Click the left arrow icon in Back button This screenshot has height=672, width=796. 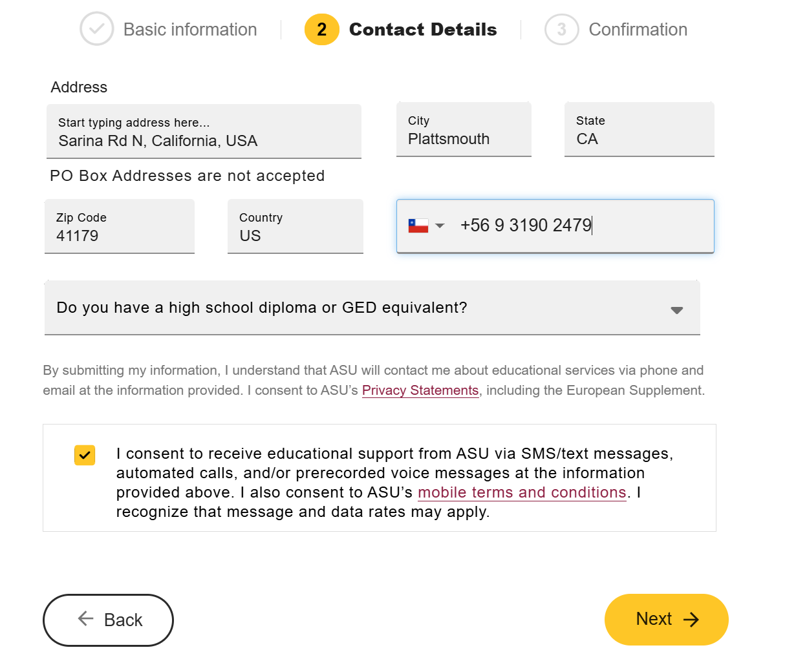coord(85,619)
